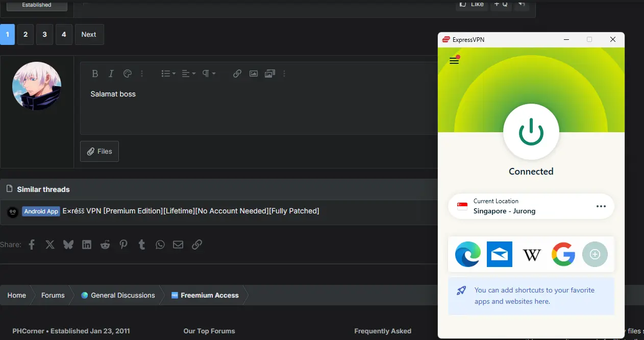Open the Wikipedia shortcut in ExpressVPN
This screenshot has height=340, width=644.
pos(532,254)
